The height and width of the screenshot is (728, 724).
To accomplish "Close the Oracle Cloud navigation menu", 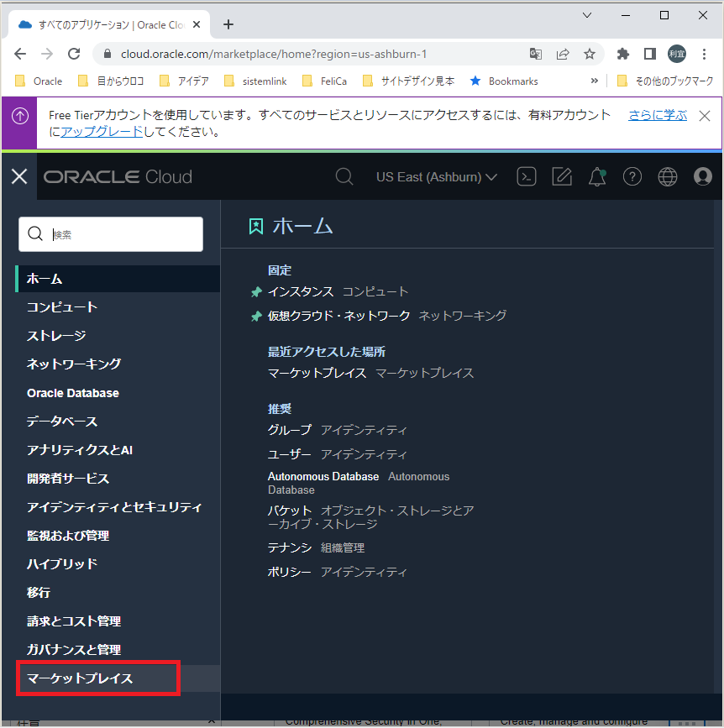I will (x=19, y=177).
